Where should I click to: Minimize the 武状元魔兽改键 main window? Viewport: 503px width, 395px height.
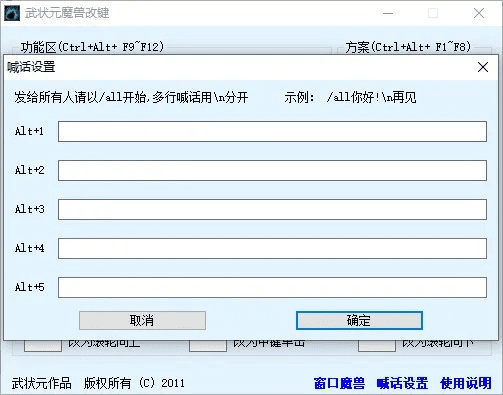388,13
